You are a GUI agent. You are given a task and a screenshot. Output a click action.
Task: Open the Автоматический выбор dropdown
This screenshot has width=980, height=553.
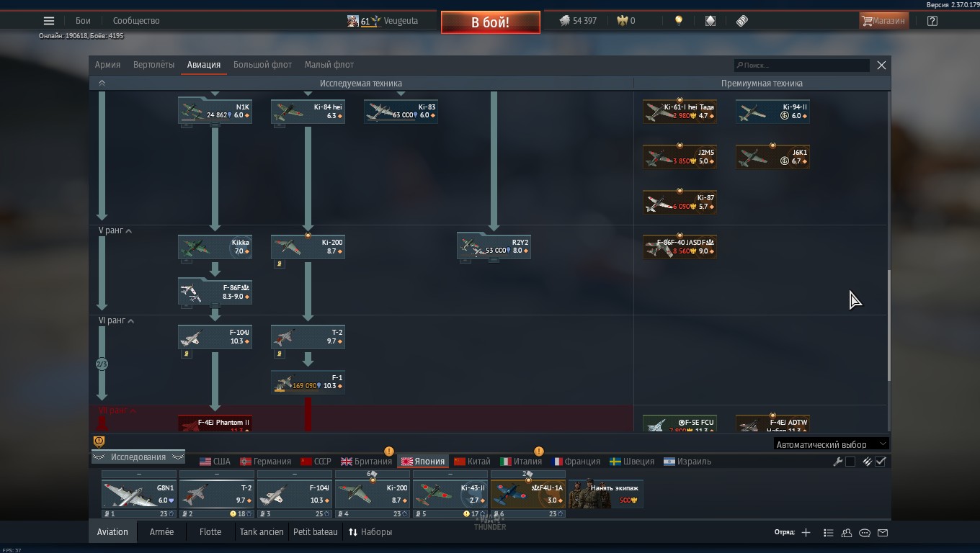[x=831, y=444]
